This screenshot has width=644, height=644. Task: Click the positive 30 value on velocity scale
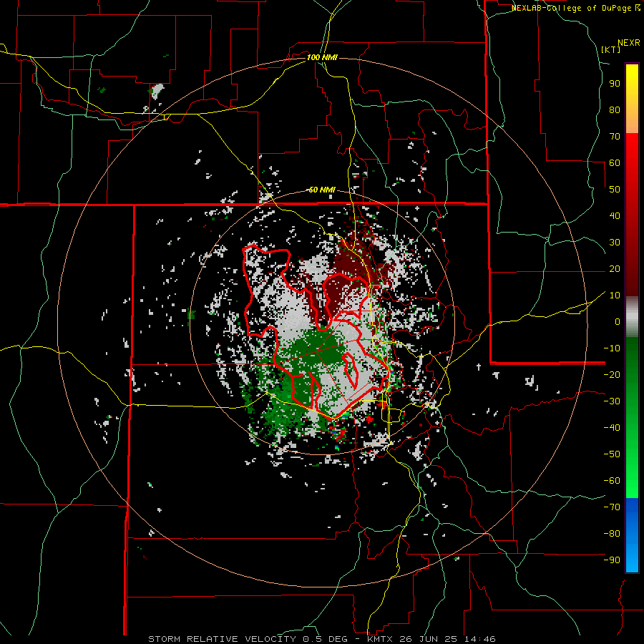pyautogui.click(x=615, y=243)
